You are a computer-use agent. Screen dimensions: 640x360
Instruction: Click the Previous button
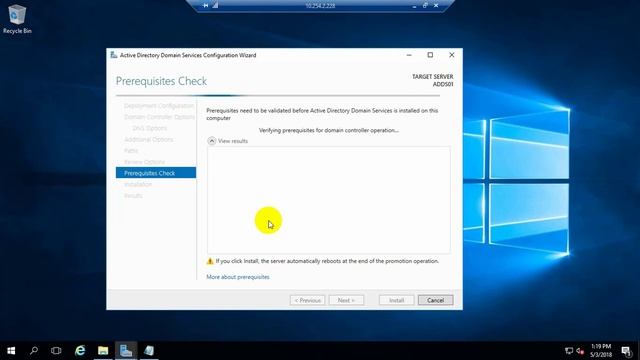tap(307, 300)
